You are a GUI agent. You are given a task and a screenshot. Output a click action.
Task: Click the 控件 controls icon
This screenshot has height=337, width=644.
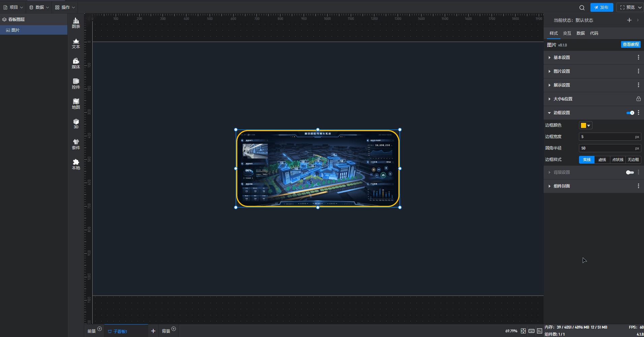click(76, 83)
